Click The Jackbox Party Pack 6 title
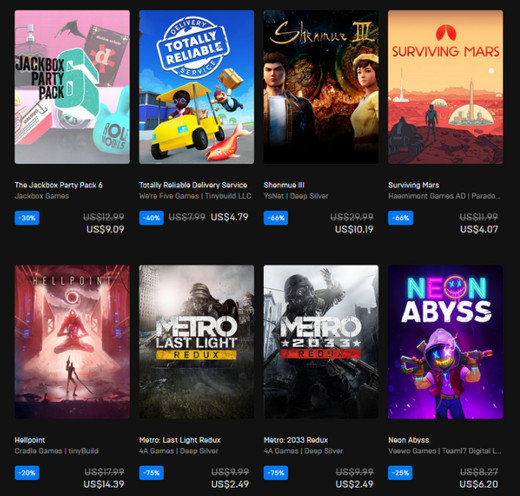 pyautogui.click(x=58, y=185)
